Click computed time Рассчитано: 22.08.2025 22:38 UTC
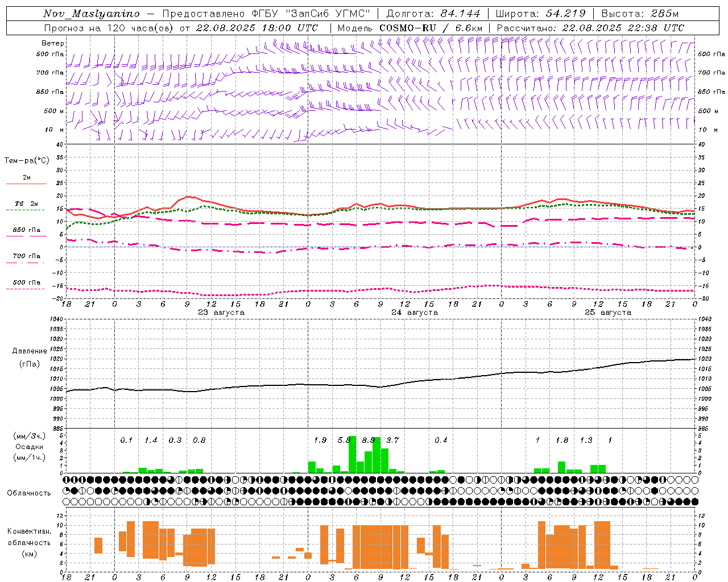Viewport: 728px width, 582px height. coord(590,28)
